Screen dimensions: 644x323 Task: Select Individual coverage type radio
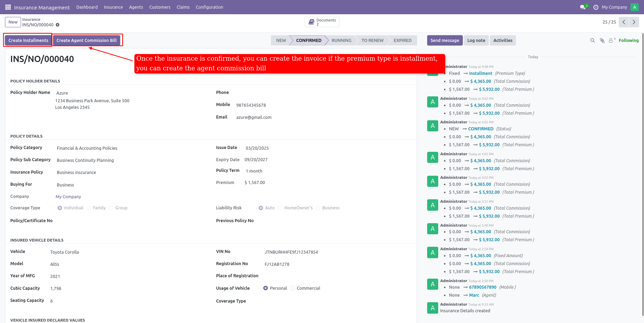60,208
